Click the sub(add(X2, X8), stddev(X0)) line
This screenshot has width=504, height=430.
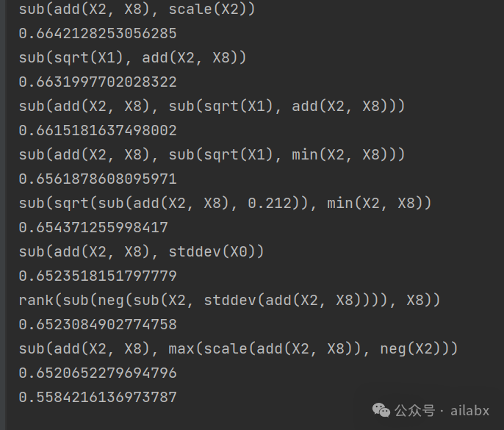[141, 252]
